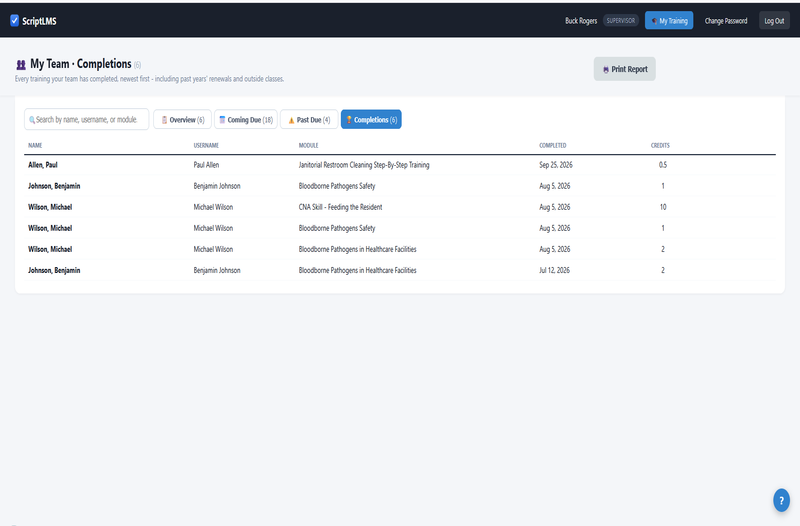Screen dimensions: 800x526
Task: Click the Coming Due calendar icon
Action: click(222, 120)
